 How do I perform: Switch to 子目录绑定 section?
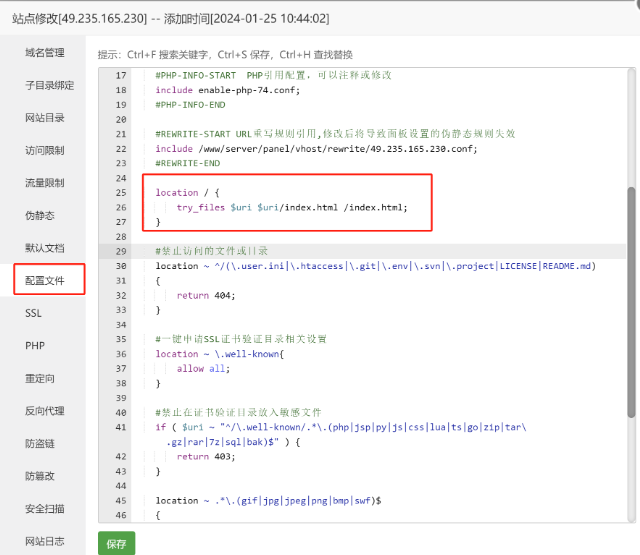point(49,85)
